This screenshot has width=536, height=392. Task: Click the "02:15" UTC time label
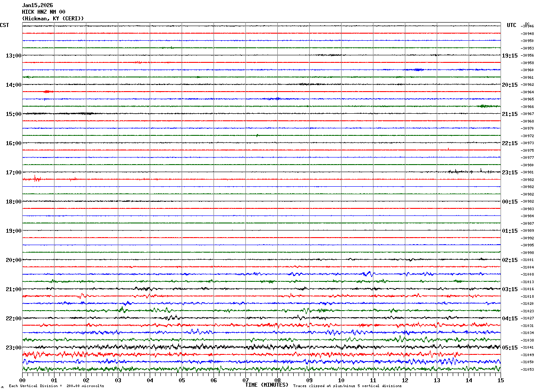tap(510, 260)
